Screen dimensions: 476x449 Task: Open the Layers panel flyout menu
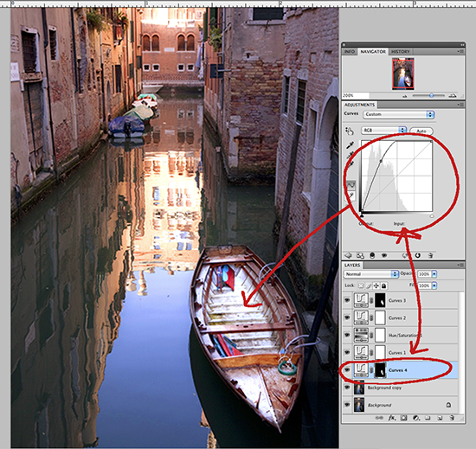[460, 265]
